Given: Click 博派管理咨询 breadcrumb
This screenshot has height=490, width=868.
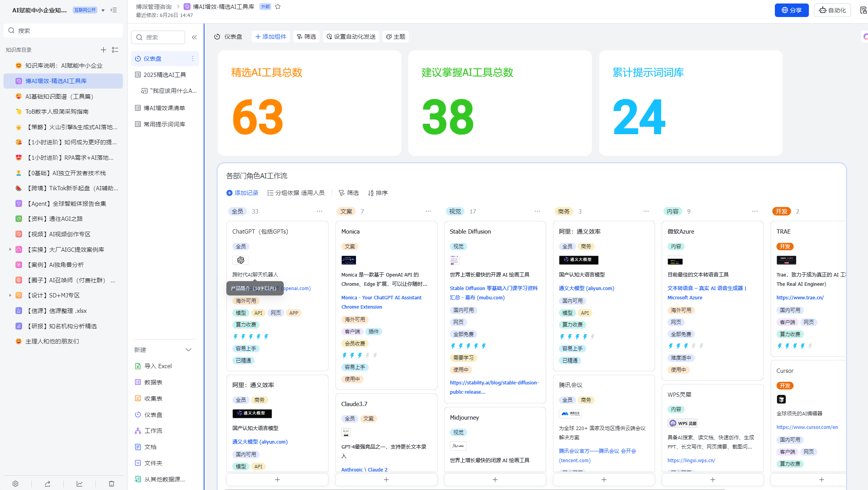Looking at the screenshot, I should click(154, 7).
